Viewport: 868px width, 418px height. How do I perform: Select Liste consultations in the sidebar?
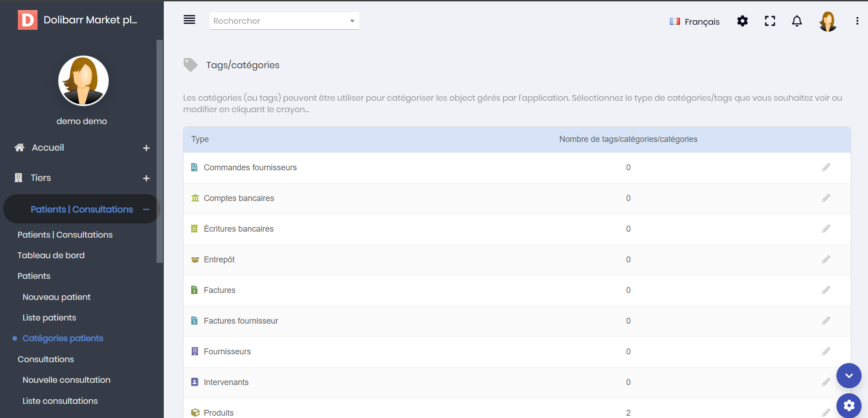(60, 401)
